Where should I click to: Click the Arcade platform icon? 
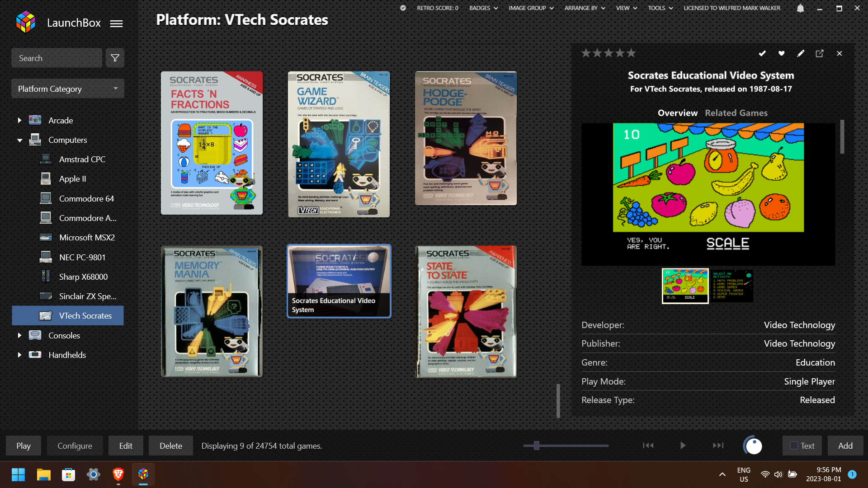point(35,120)
